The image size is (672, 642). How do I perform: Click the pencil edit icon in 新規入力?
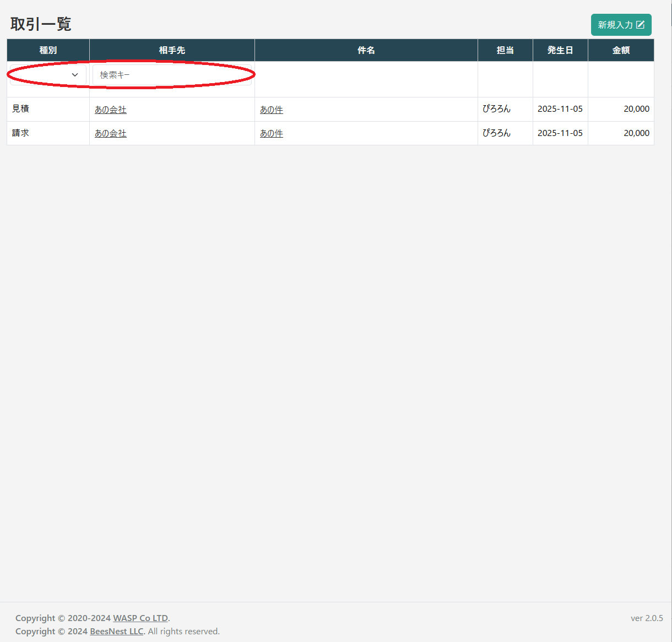tap(640, 25)
